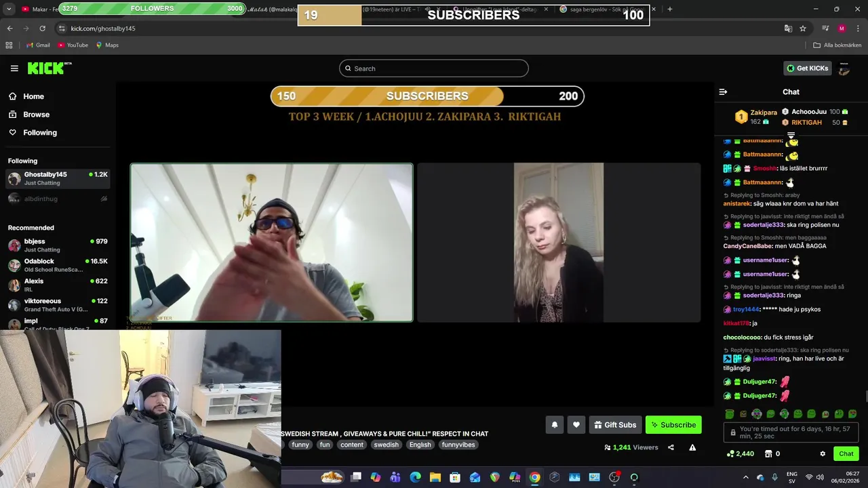
Task: Open recommended channel Odablock
Action: [x=58, y=265]
